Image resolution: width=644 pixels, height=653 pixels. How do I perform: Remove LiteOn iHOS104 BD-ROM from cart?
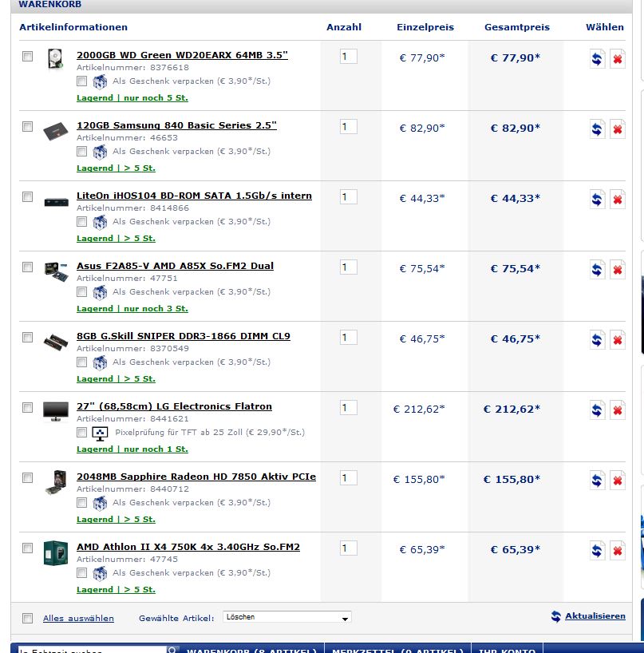pyautogui.click(x=618, y=200)
